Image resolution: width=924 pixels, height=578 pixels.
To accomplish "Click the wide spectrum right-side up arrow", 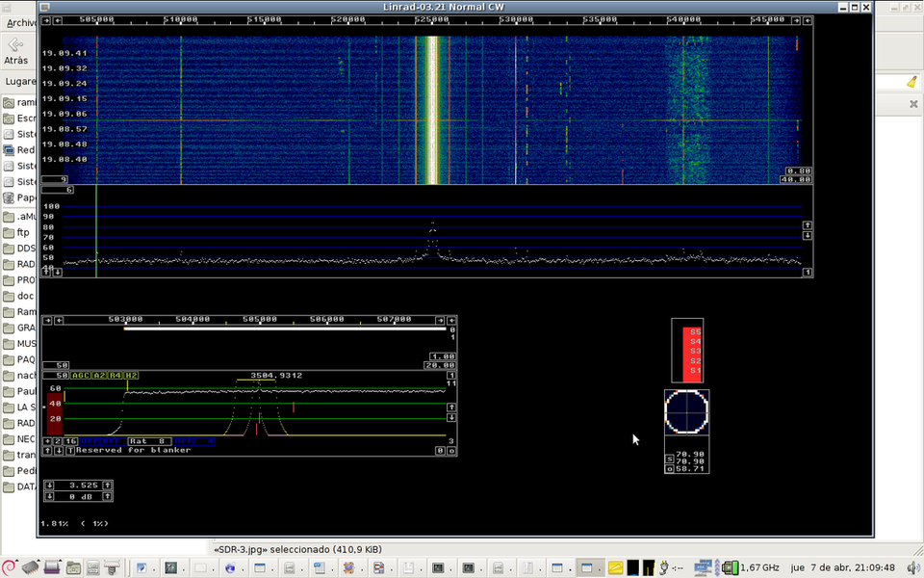I will click(808, 224).
